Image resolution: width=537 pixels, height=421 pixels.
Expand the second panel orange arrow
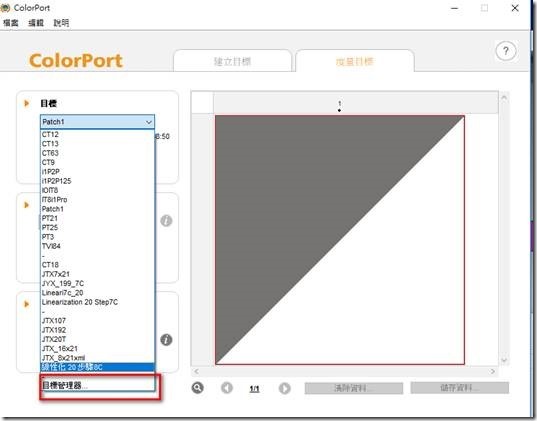pyautogui.click(x=26, y=205)
